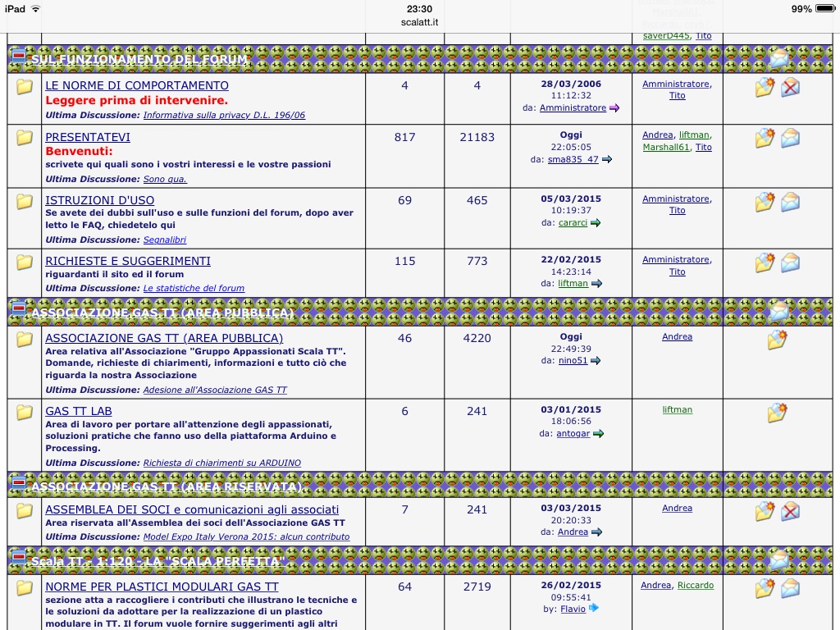Click new topic icon in ASSEMBLEA DEI SOCI row

(765, 511)
